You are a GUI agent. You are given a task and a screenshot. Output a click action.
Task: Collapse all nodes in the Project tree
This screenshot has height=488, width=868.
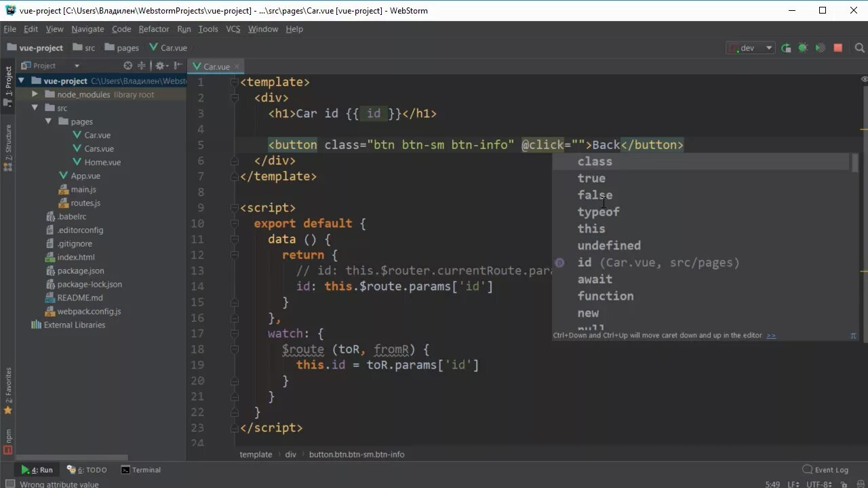[x=143, y=65]
